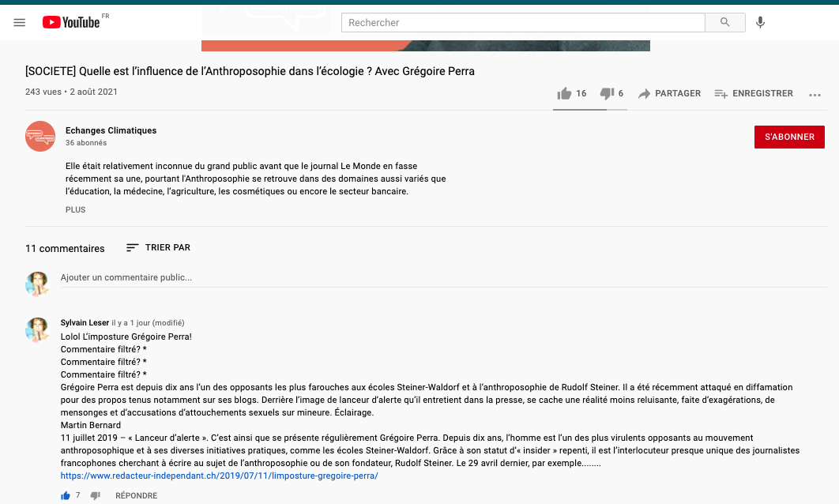Start voice search with microphone icon
Viewport: 839px width, 504px height.
[760, 23]
